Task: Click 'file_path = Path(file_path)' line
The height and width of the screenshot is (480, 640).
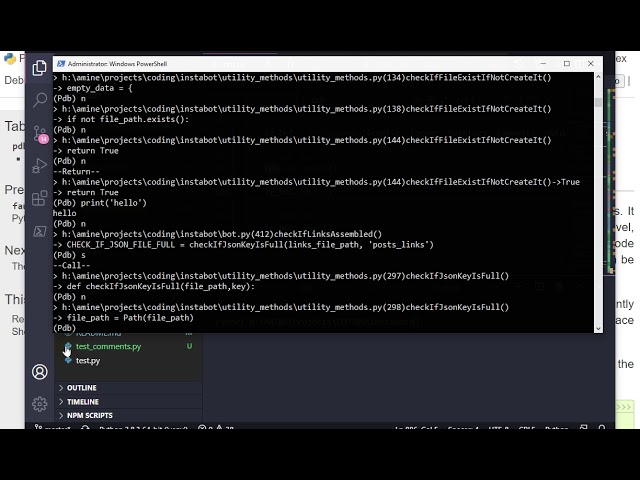Action: coord(123,318)
